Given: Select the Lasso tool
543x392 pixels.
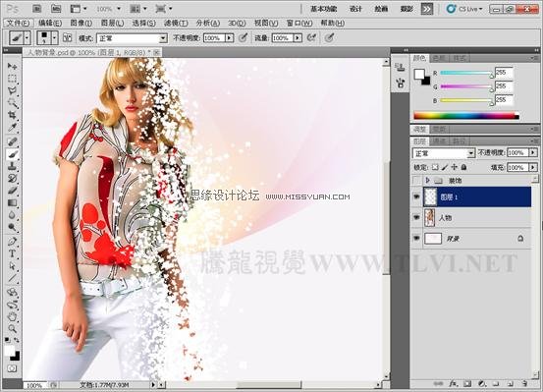Looking at the screenshot, I should click(13, 90).
